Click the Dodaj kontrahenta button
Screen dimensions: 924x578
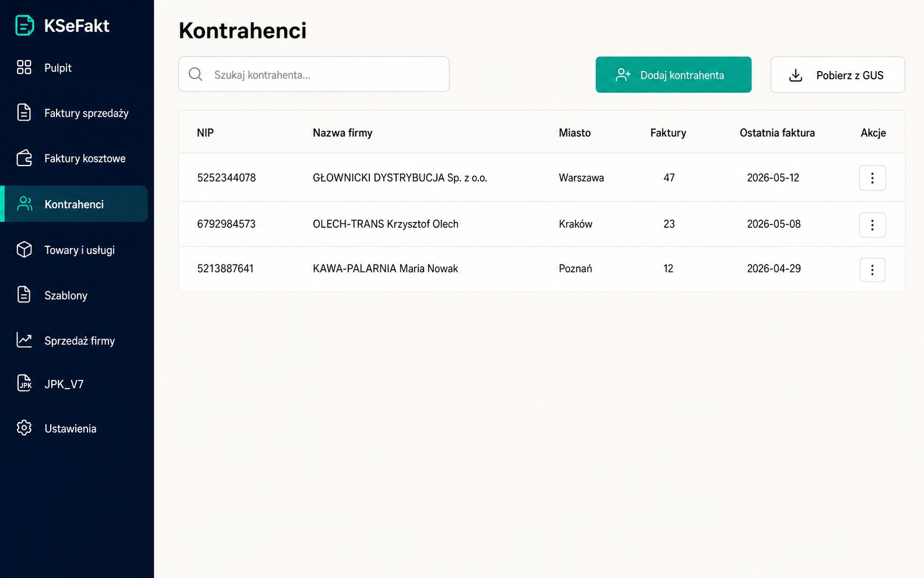click(x=673, y=75)
